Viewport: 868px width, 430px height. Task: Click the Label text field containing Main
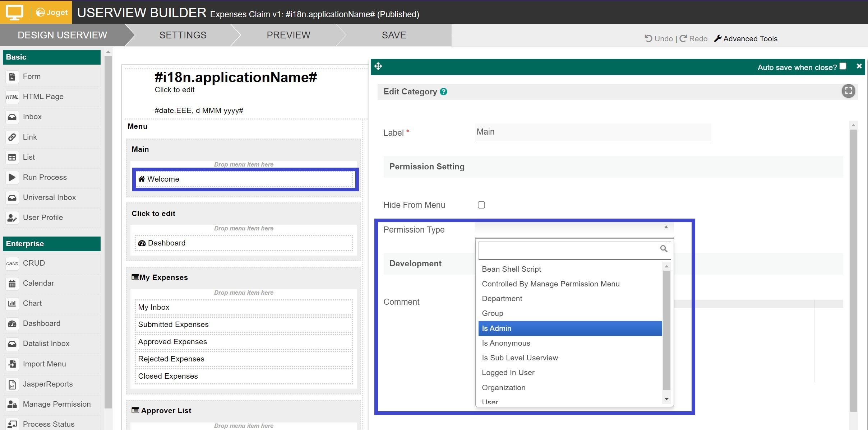(x=593, y=132)
